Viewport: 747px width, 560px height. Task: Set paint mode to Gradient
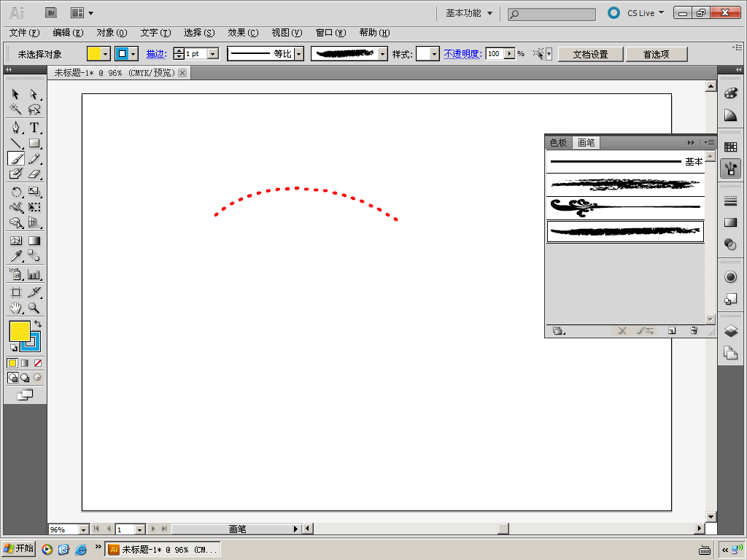25,363
